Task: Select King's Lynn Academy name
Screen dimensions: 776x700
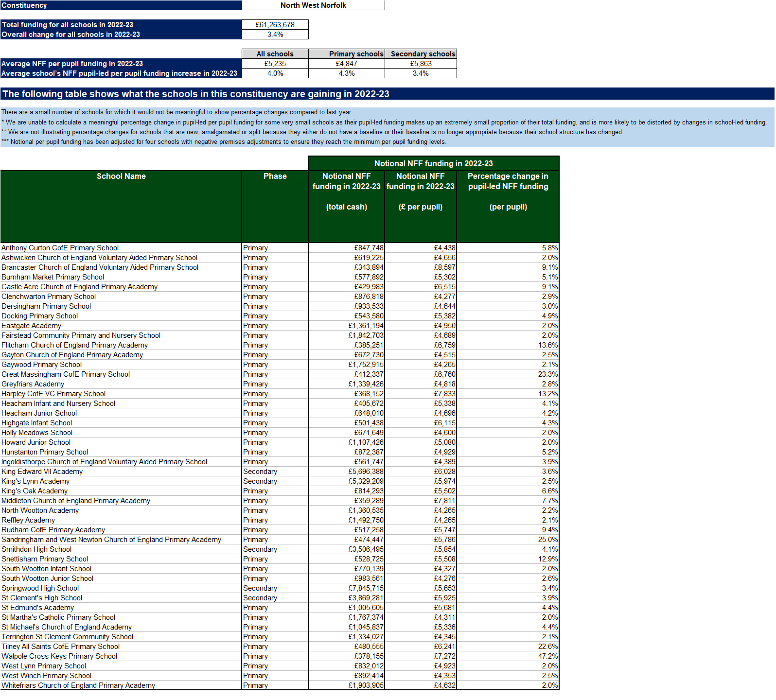Action: point(35,481)
